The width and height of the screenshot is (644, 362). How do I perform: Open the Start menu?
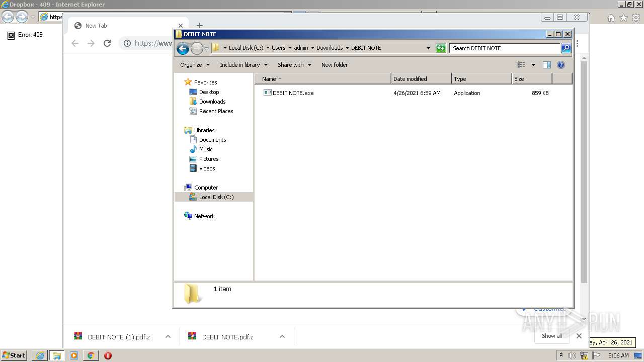(14, 355)
